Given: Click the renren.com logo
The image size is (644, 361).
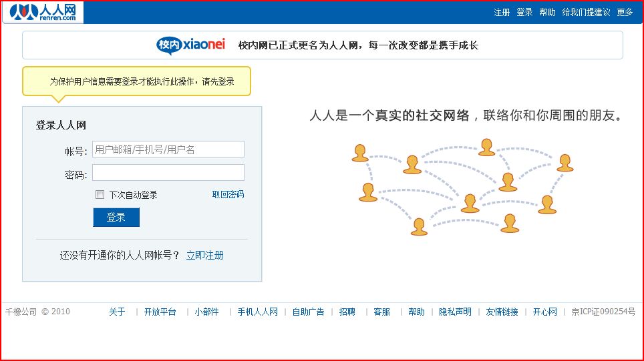Looking at the screenshot, I should point(43,12).
